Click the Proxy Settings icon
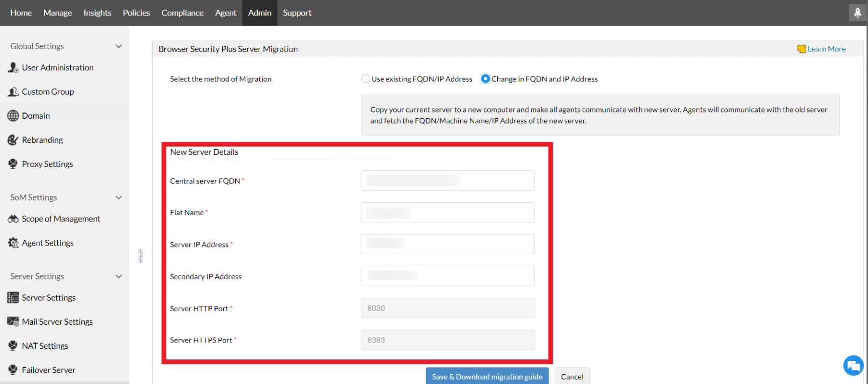This screenshot has height=384, width=868. pyautogui.click(x=13, y=164)
